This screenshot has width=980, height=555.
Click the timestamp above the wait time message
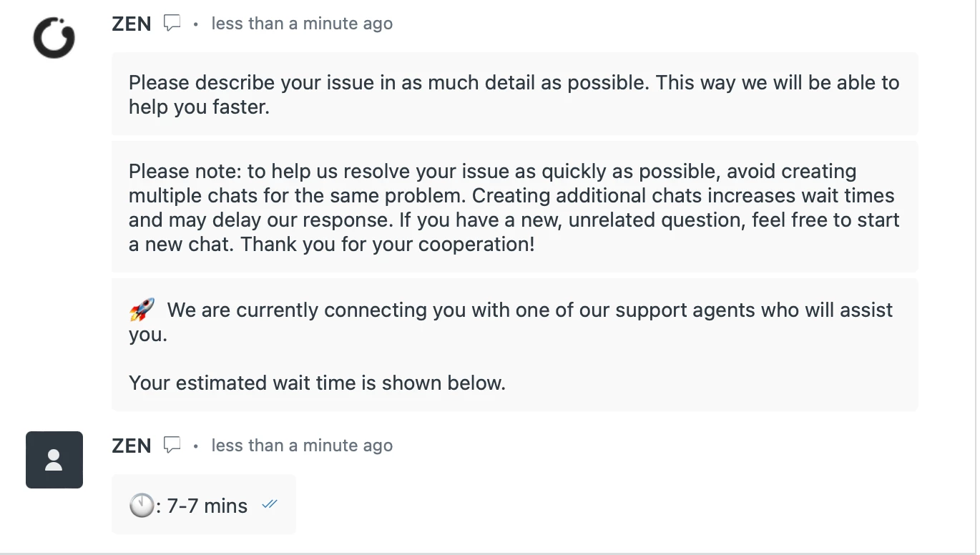click(302, 446)
